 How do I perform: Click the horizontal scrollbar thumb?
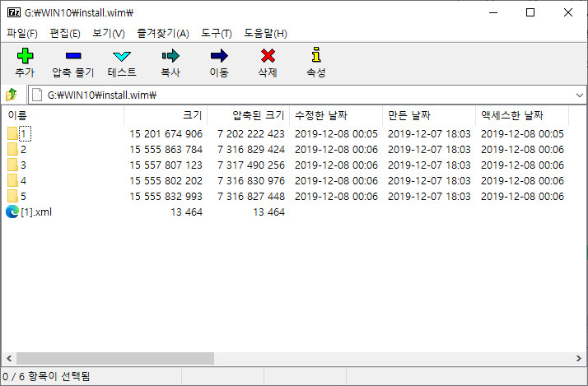[115, 358]
